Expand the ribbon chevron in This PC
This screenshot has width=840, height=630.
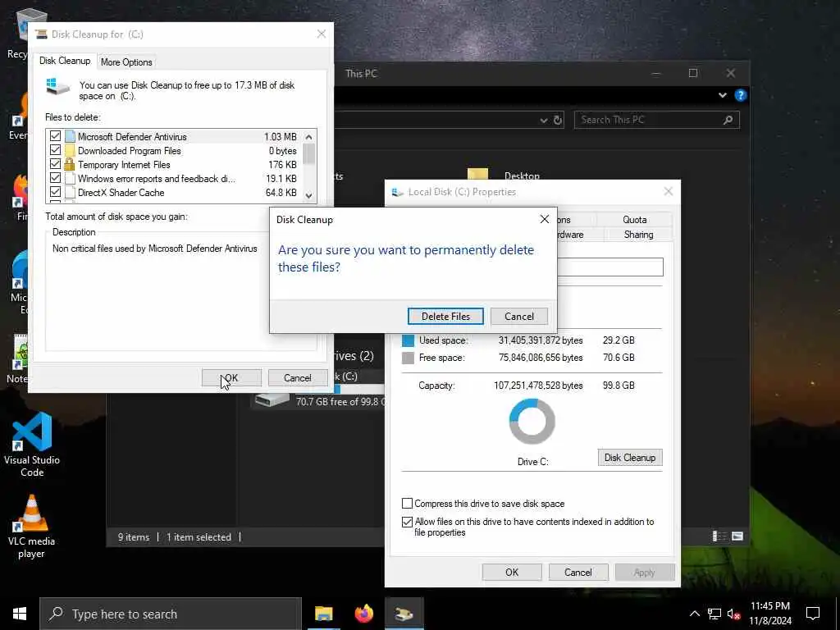pos(722,95)
